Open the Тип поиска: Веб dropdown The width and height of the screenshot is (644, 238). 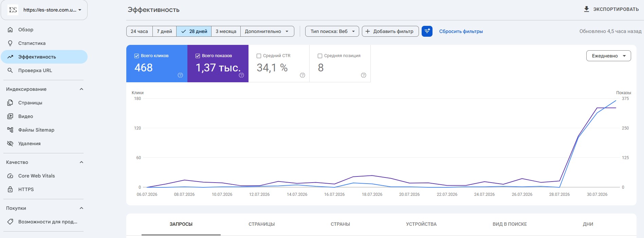click(x=332, y=31)
